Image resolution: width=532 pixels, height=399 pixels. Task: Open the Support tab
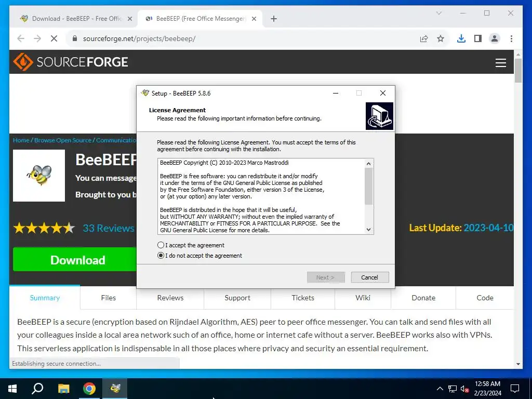(237, 298)
